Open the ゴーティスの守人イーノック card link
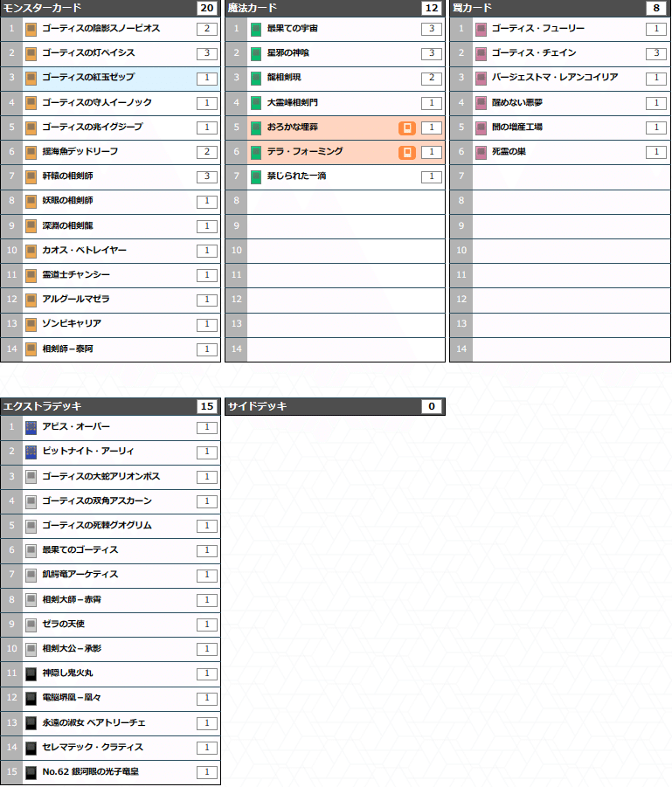 tap(97, 102)
